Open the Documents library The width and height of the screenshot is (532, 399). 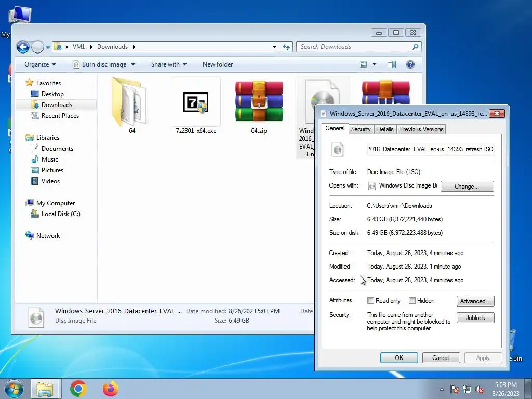pyautogui.click(x=52, y=149)
